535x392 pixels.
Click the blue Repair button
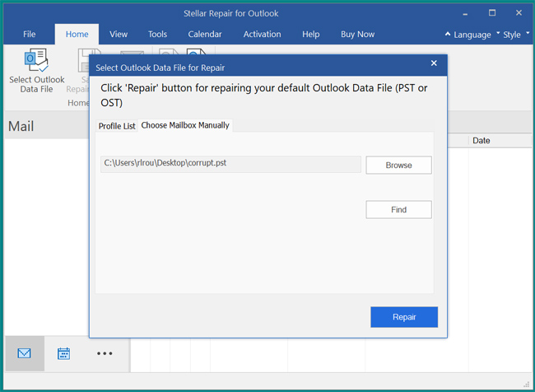[404, 317]
